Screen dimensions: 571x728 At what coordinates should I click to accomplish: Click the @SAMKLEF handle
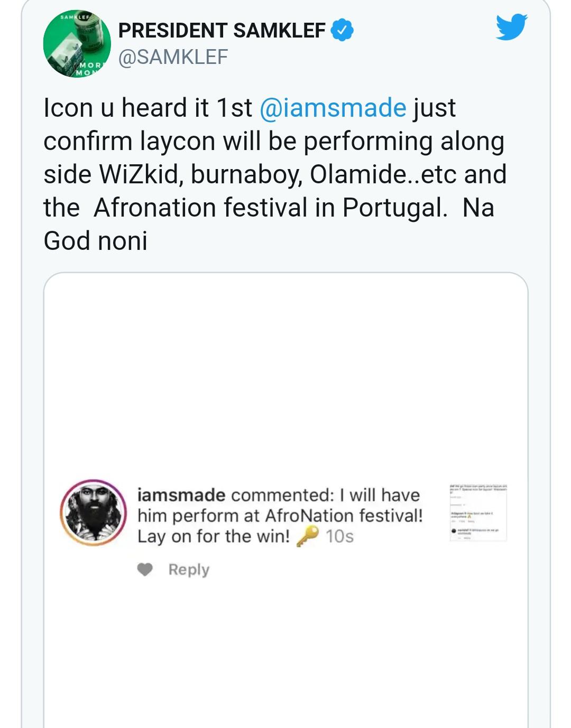[173, 57]
